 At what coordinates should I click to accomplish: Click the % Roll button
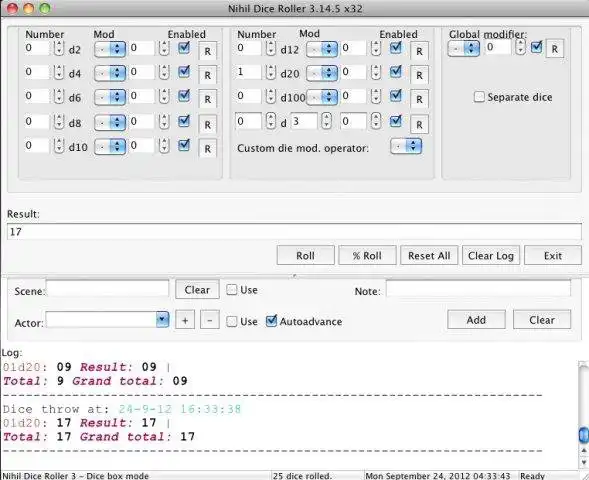pos(367,256)
